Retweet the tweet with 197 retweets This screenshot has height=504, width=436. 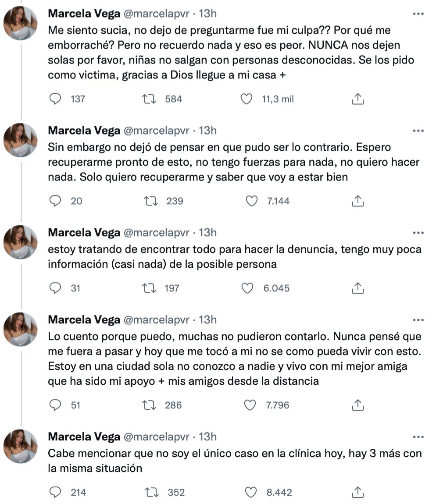point(150,288)
